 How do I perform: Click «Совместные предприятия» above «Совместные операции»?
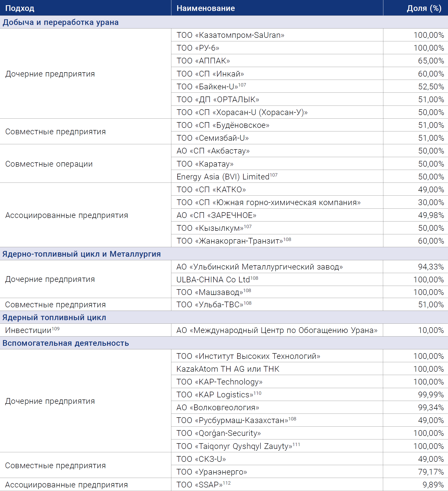coord(86,131)
